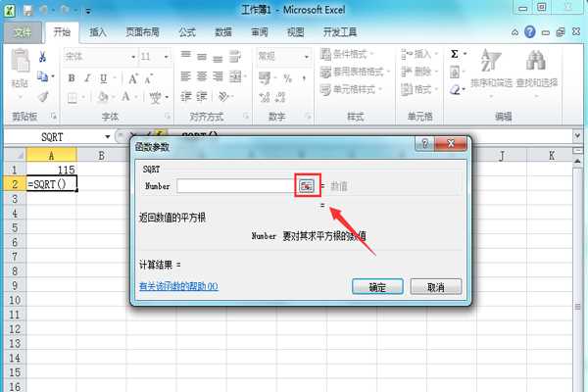Click the center text icon
Screen dimensions: 588x392
point(202,76)
